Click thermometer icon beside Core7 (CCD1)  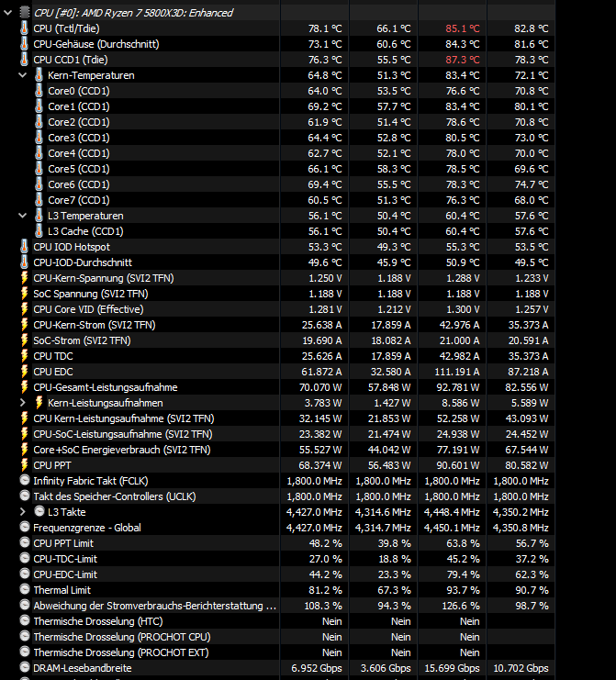click(39, 200)
